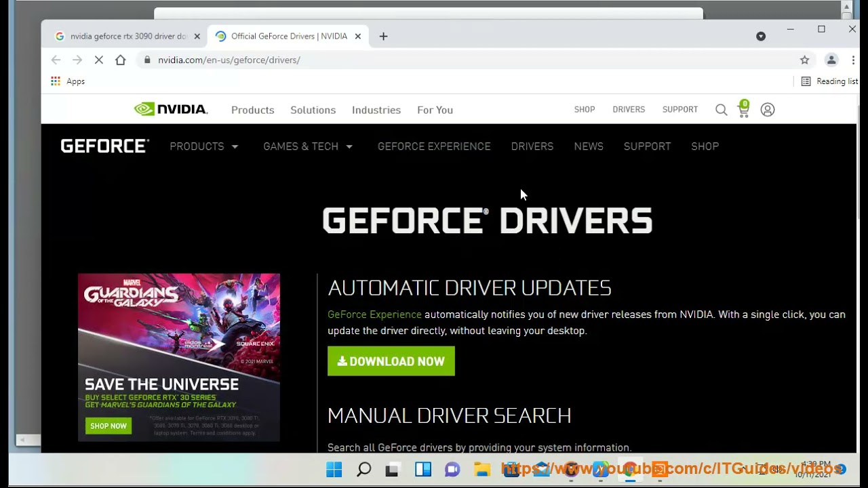868x488 pixels.
Task: View site security lock info
Action: [x=147, y=60]
